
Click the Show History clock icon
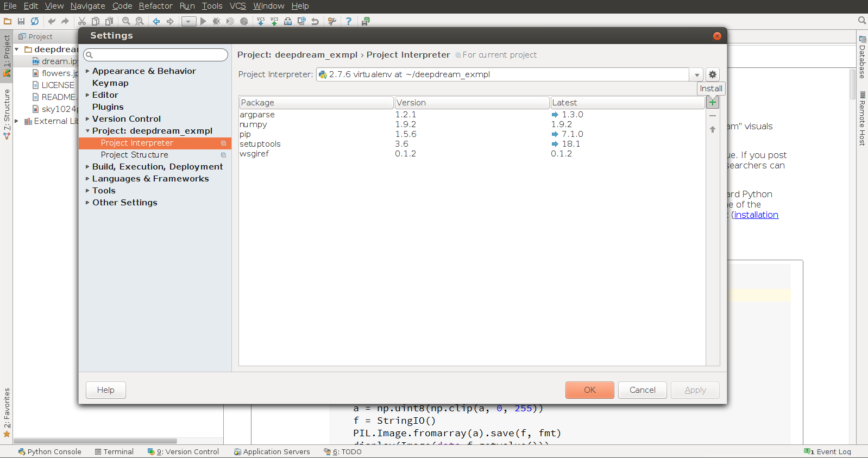(301, 21)
